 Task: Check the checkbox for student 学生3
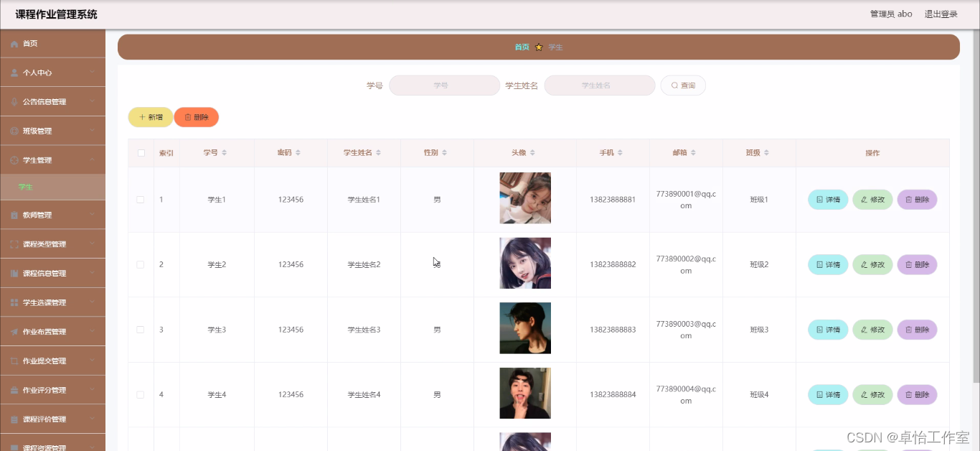pyautogui.click(x=141, y=329)
